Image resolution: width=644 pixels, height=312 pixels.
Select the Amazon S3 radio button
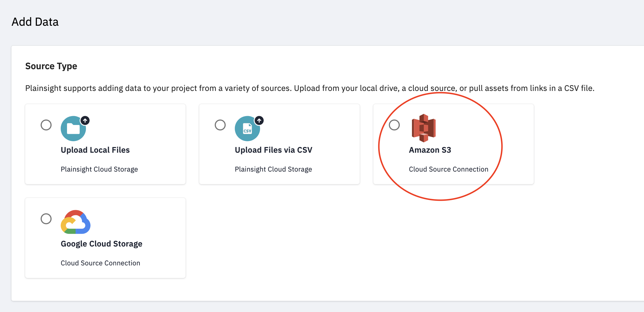tap(394, 125)
